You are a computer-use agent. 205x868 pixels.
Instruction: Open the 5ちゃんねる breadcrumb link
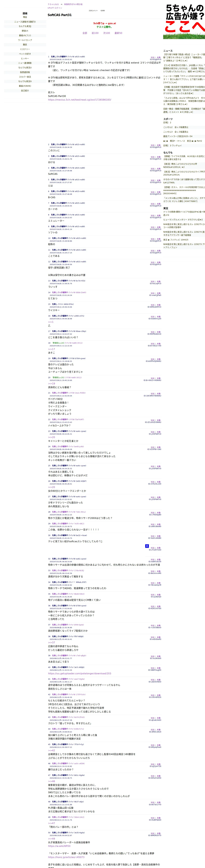pyautogui.click(x=53, y=4)
